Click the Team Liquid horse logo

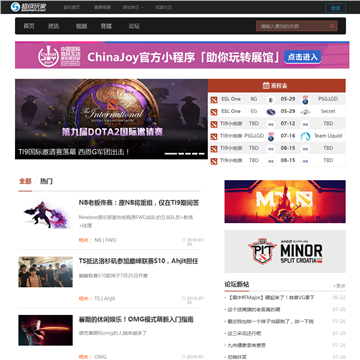[305, 136]
